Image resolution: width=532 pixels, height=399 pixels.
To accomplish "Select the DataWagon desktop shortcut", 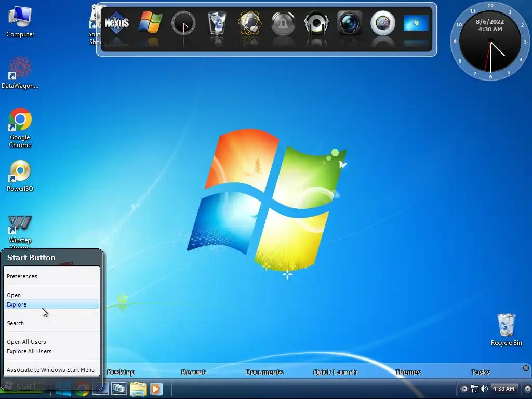I will pyautogui.click(x=20, y=73).
